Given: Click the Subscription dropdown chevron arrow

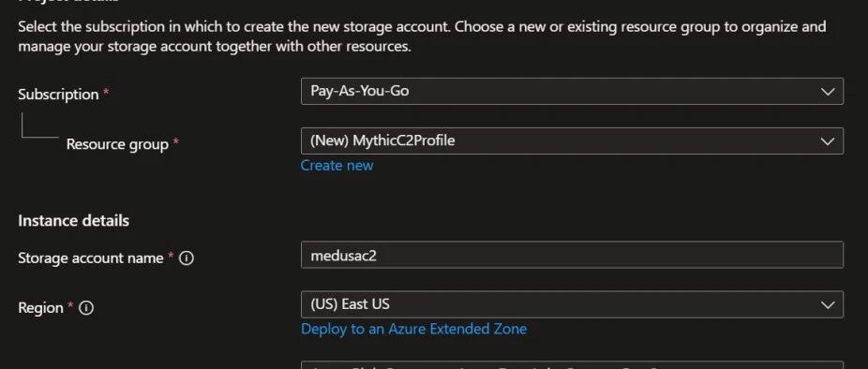Looking at the screenshot, I should click(x=828, y=92).
